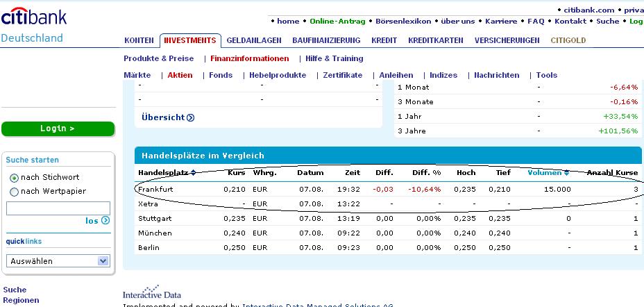Viewport: 644px width, 307px height.
Task: Open the INVESTMENTS tab
Action: (189, 40)
